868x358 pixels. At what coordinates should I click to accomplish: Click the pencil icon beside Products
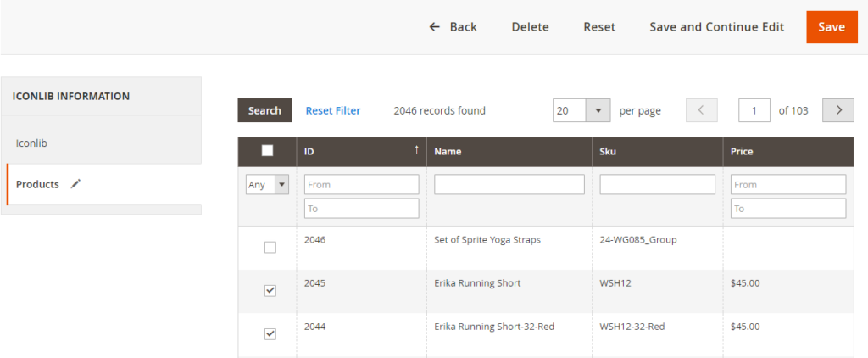(76, 184)
